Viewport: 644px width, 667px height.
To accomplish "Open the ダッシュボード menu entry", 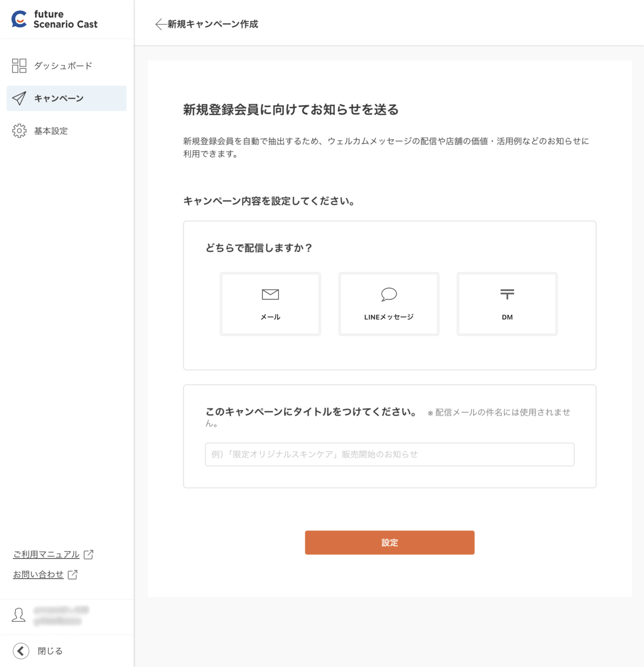I will coord(62,66).
